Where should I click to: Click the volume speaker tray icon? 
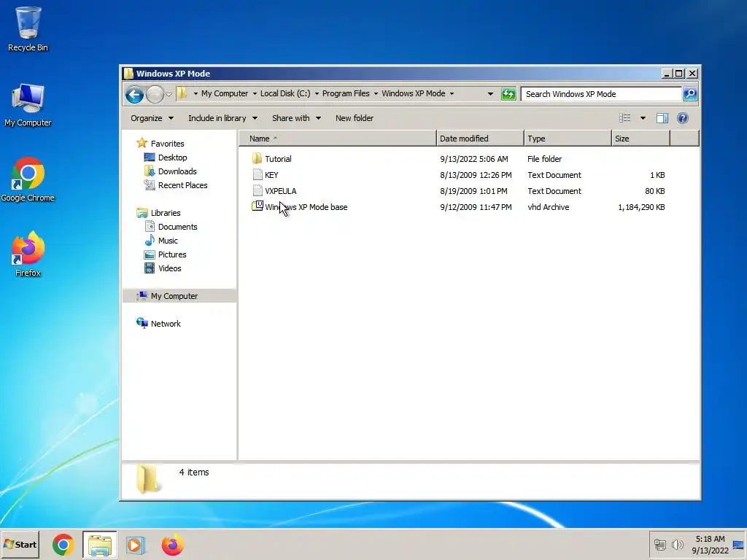coord(677,544)
